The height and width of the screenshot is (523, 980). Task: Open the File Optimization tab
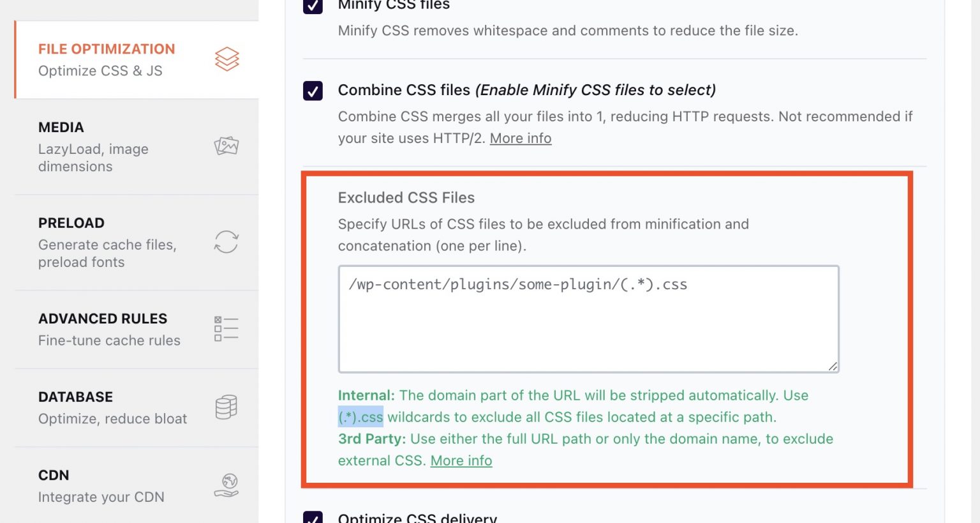coord(107,59)
